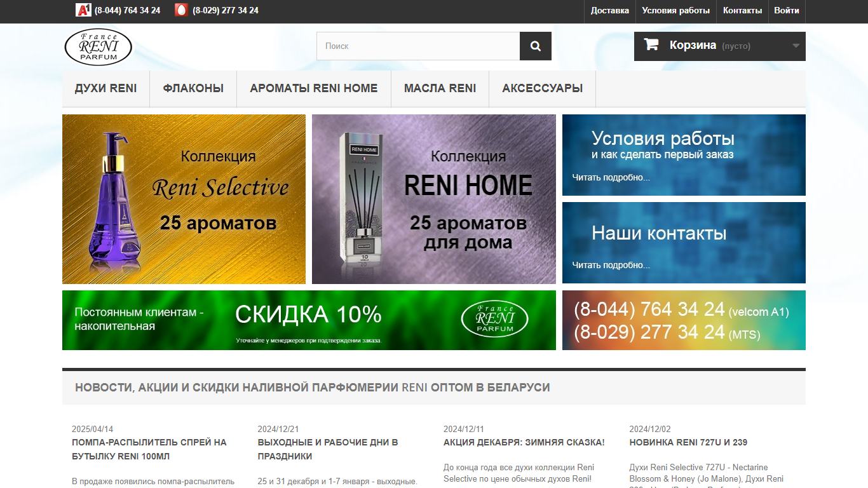Image resolution: width=868 pixels, height=488 pixels.
Task: Open the ДУХИ RENI menu
Action: tap(106, 89)
